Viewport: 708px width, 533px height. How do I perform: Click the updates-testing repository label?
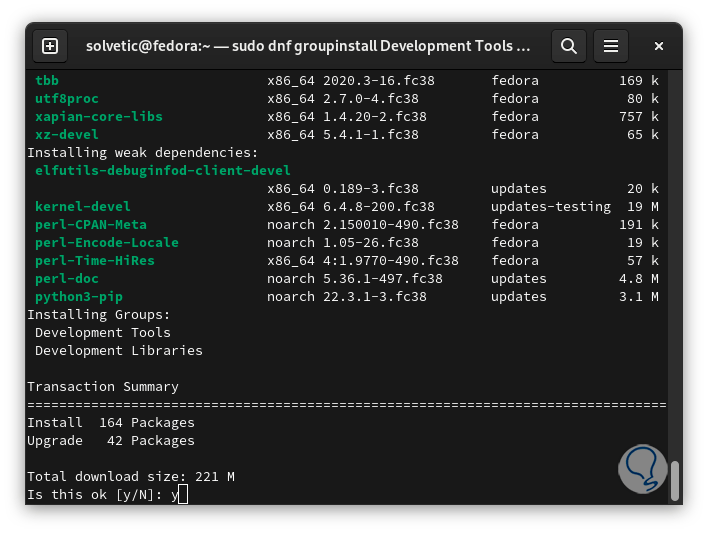point(551,206)
